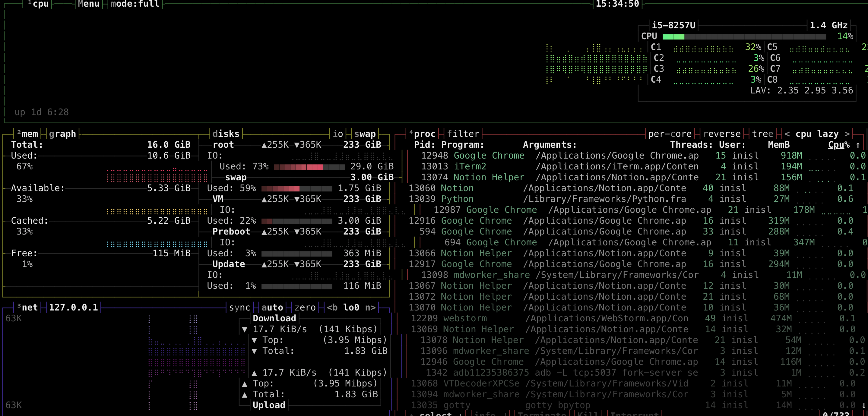Reverse the process sorting order

click(722, 134)
